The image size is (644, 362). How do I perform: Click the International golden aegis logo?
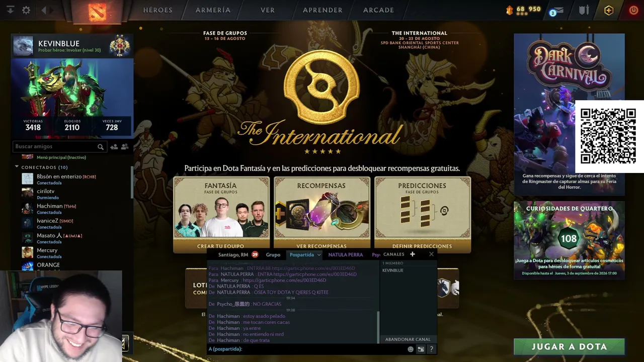[x=321, y=86]
